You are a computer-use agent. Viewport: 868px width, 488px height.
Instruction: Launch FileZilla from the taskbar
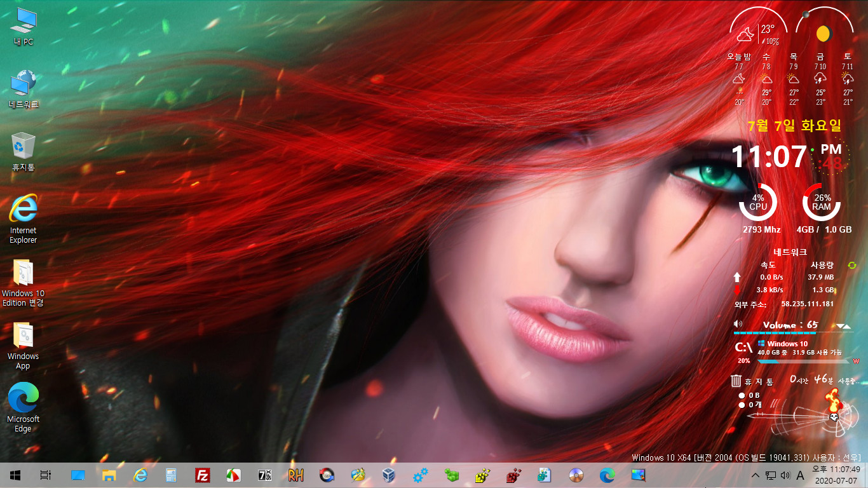point(203,475)
